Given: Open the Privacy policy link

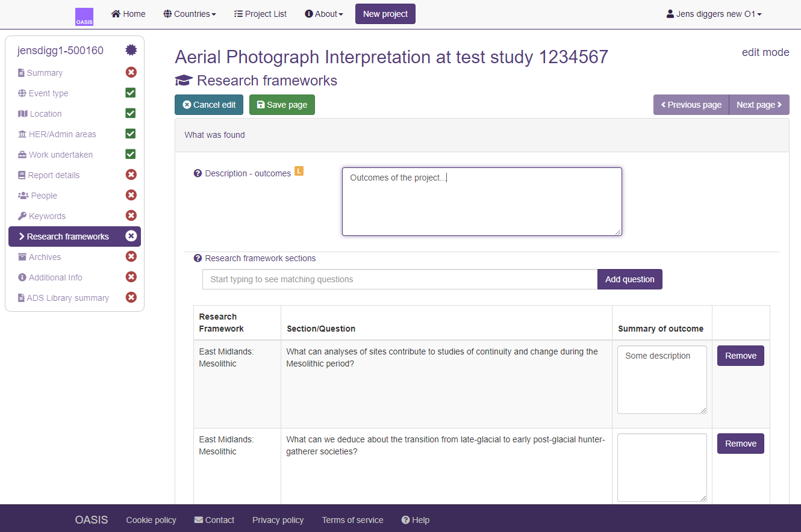Looking at the screenshot, I should [x=278, y=520].
